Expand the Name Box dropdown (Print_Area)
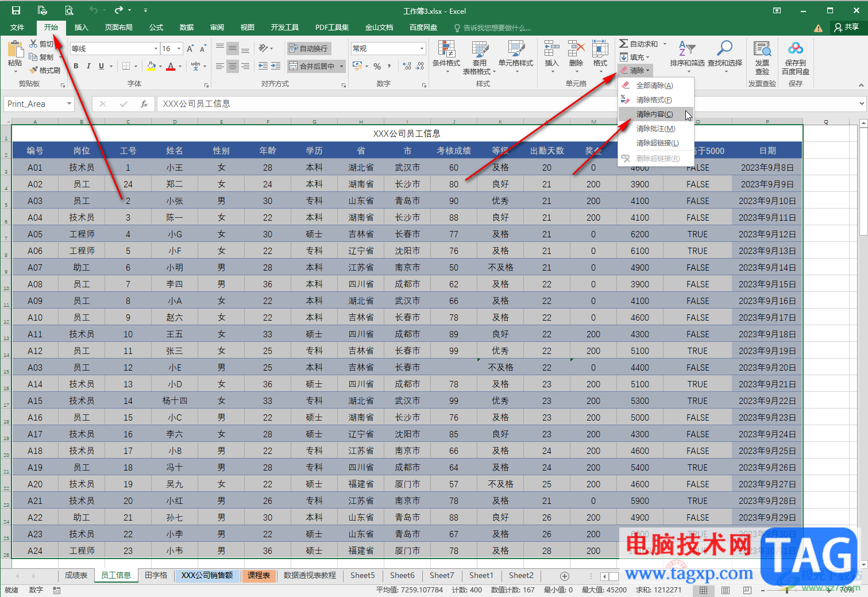 coord(69,104)
